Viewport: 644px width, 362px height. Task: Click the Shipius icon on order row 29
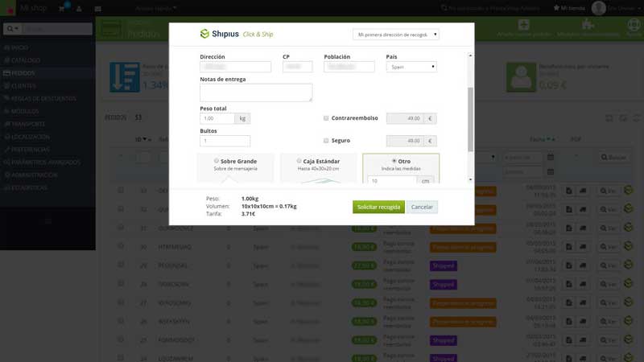628,265
